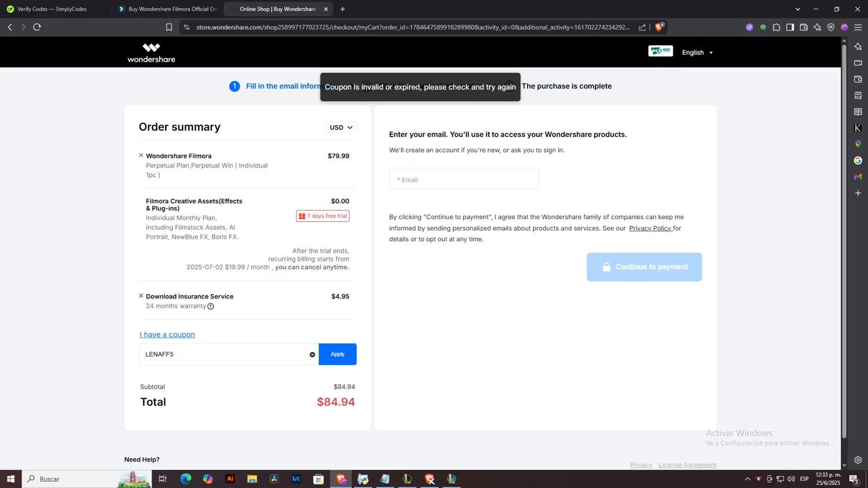Open File Explorer from taskbar
This screenshot has width=868, height=488.
(x=252, y=479)
